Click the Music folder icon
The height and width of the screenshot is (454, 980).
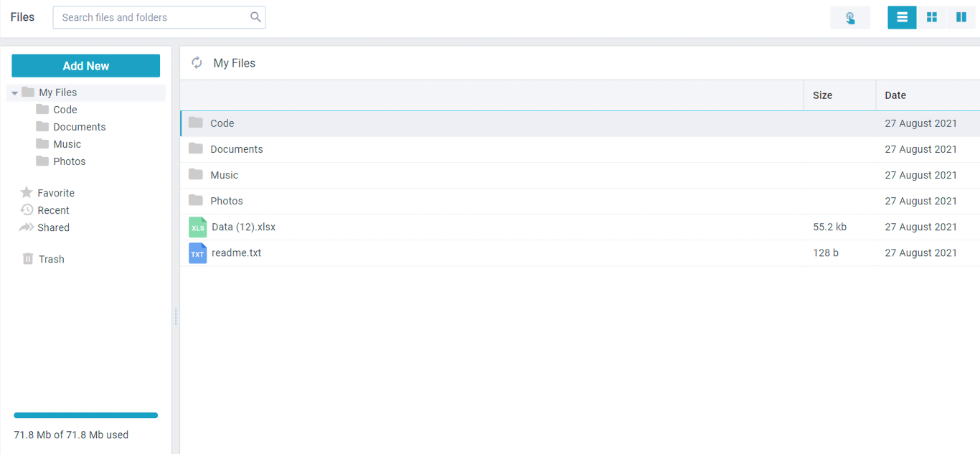click(195, 174)
